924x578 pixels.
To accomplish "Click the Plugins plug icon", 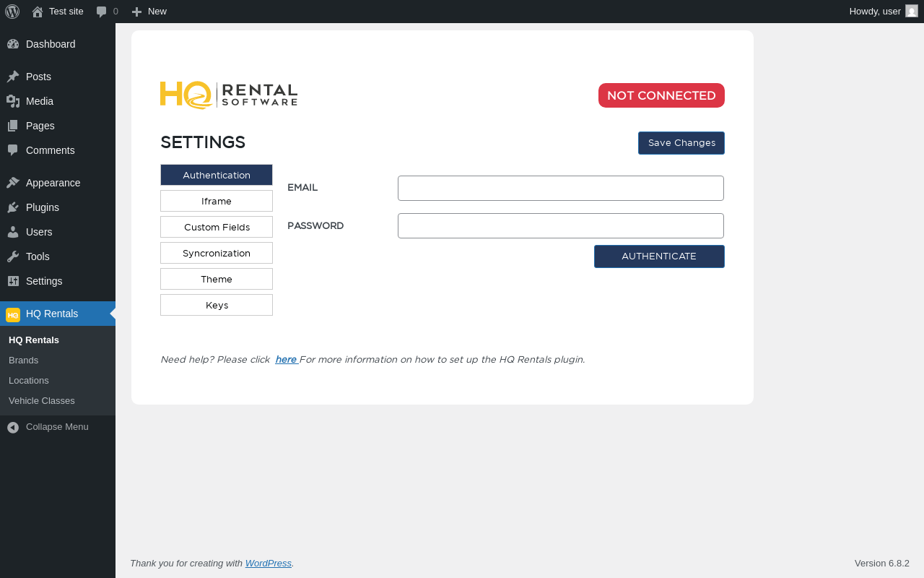I will point(13,207).
